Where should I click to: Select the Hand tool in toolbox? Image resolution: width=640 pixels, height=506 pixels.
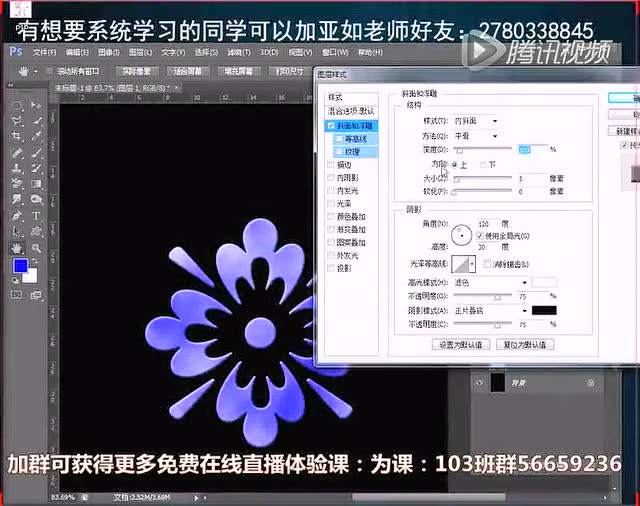[16, 248]
